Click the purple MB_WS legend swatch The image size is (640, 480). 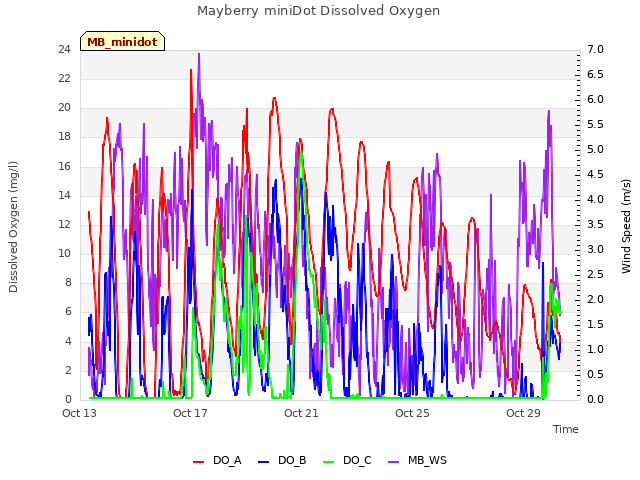pyautogui.click(x=393, y=462)
